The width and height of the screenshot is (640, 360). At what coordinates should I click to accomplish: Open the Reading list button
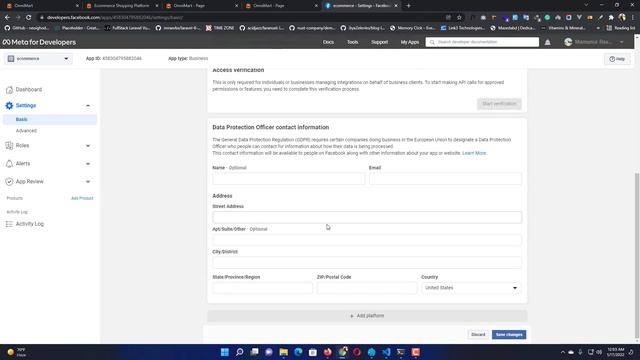coord(621,28)
